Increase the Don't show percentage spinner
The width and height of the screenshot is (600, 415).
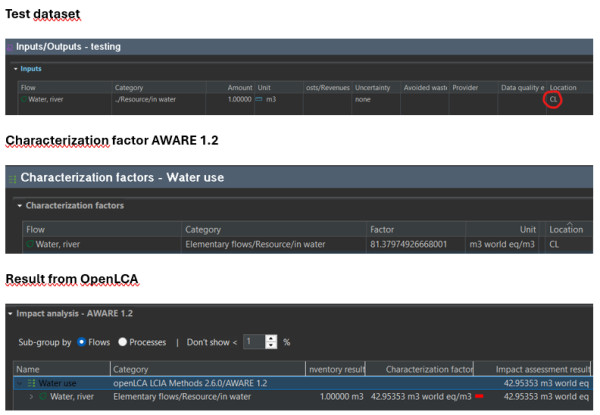click(x=271, y=338)
